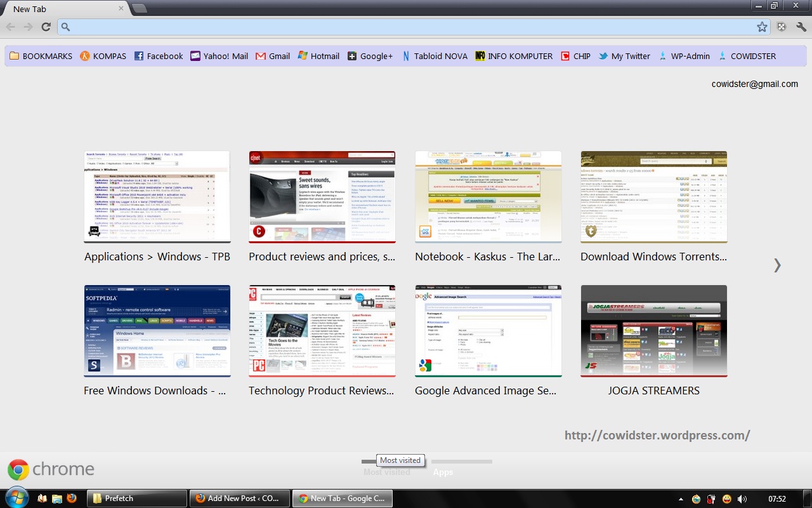The image size is (812, 508).
Task: Open the BOOKMARKS folder
Action: [41, 56]
